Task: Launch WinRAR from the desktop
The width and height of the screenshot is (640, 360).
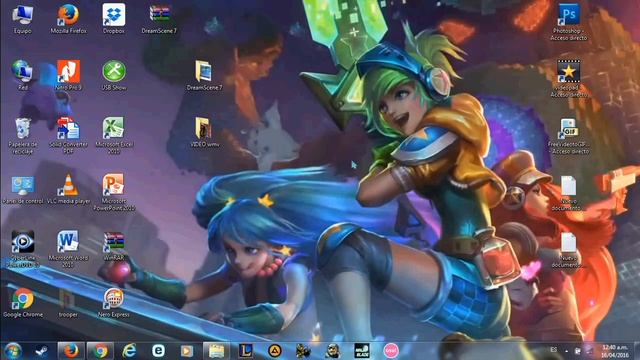Action: pos(114,247)
